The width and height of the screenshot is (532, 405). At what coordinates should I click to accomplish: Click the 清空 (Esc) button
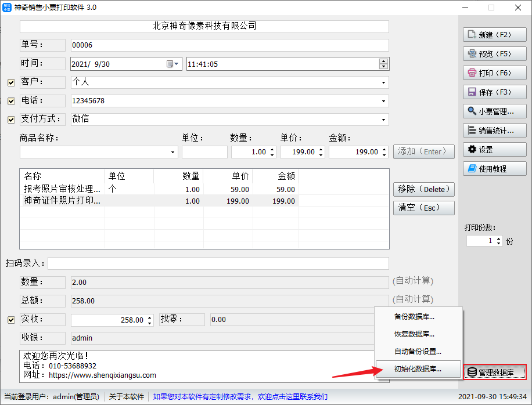click(x=424, y=208)
